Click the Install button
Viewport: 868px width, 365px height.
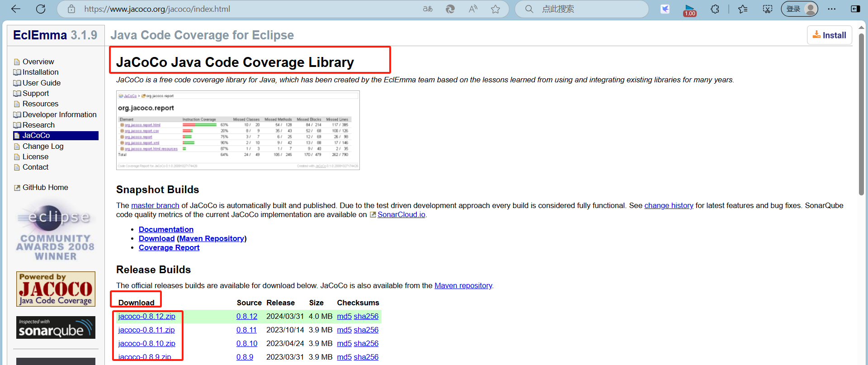[x=830, y=35]
